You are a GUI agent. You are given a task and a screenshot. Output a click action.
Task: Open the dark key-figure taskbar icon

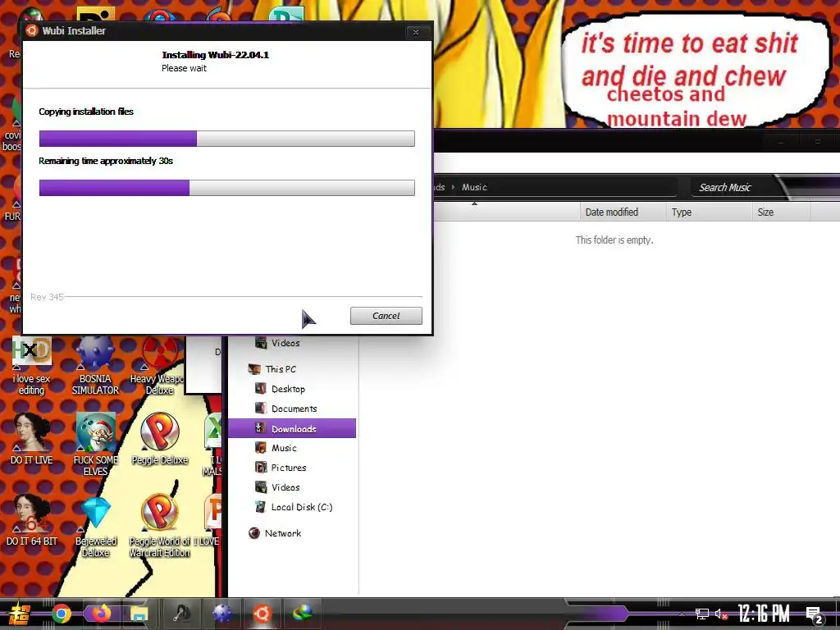click(x=182, y=614)
